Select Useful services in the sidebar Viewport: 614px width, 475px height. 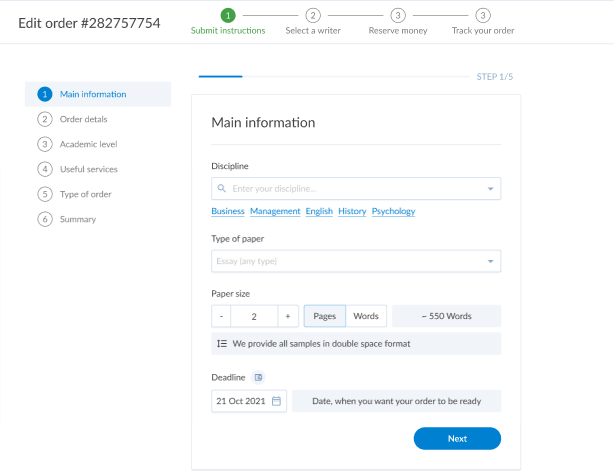pos(88,169)
